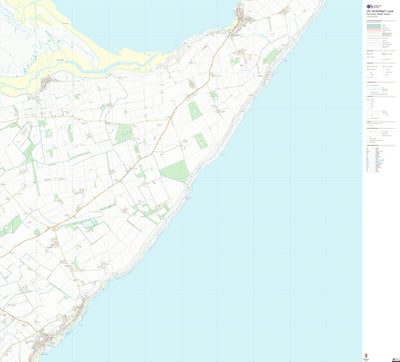
Task: Click the OS VectorMap Local title text
Action: point(380,11)
